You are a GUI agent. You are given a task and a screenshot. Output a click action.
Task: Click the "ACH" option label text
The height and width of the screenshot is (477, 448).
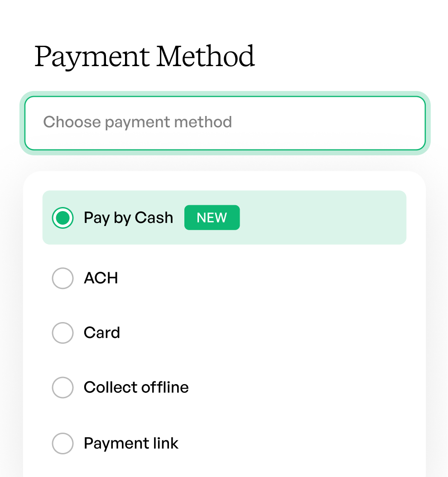pyautogui.click(x=101, y=278)
